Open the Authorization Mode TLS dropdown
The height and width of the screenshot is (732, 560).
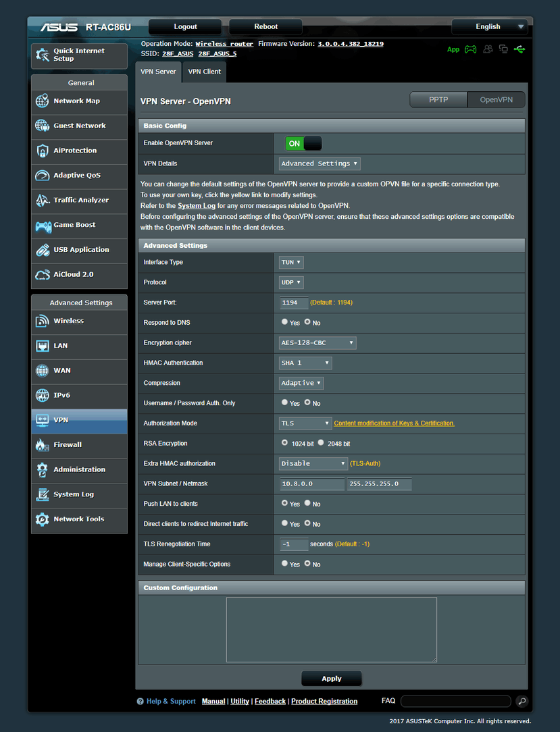[305, 423]
